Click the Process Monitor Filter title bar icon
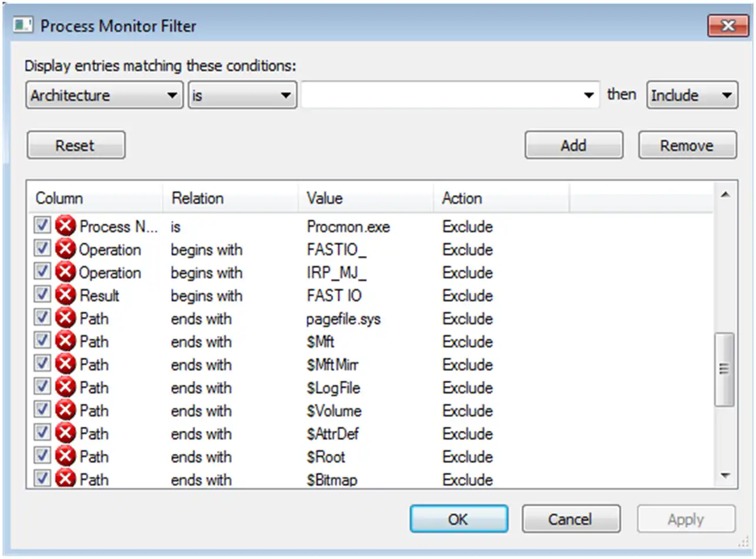The width and height of the screenshot is (756, 559). [22, 26]
